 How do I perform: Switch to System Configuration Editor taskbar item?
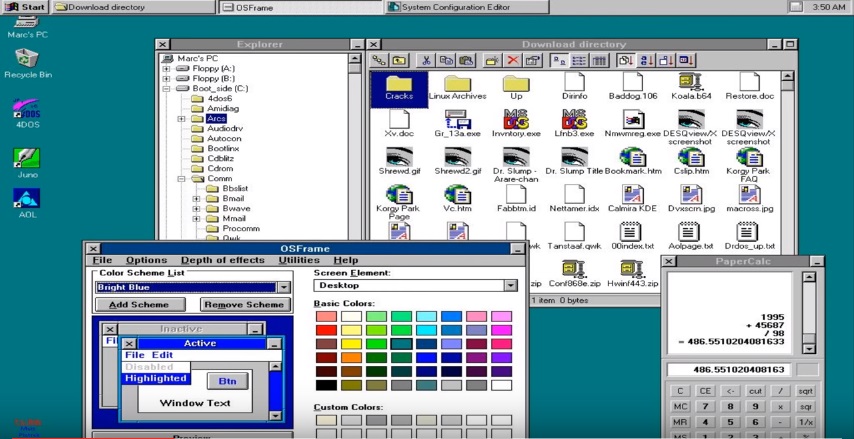tap(467, 7)
